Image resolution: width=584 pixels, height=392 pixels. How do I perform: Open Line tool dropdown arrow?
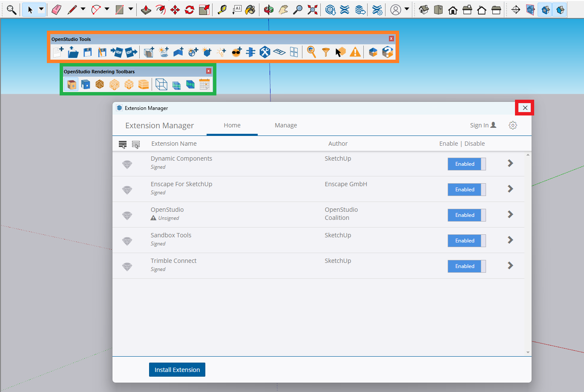point(83,9)
